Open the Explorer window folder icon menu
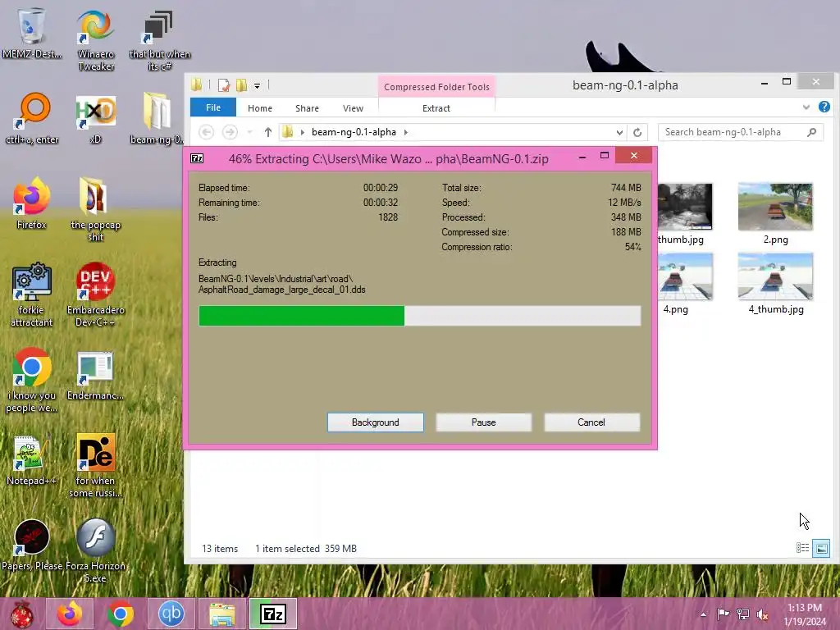Screen dimensions: 840x630 tap(197, 84)
